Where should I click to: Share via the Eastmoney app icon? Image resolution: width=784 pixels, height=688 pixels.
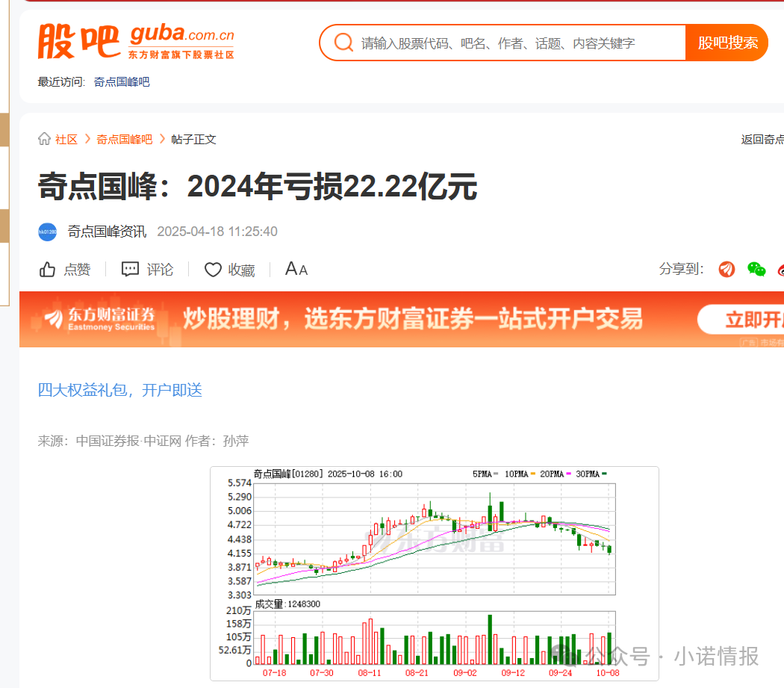(726, 269)
